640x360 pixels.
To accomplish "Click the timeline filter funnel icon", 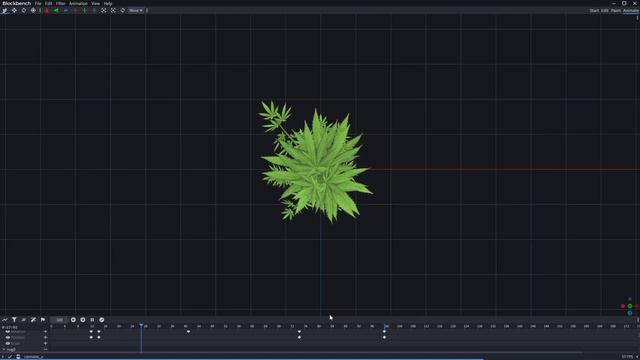I will [14, 320].
